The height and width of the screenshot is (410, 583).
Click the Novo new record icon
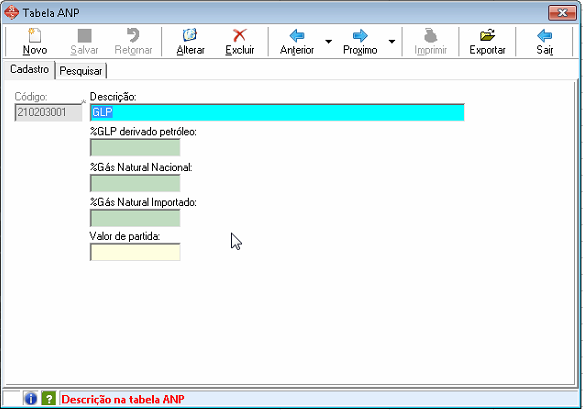pyautogui.click(x=35, y=36)
